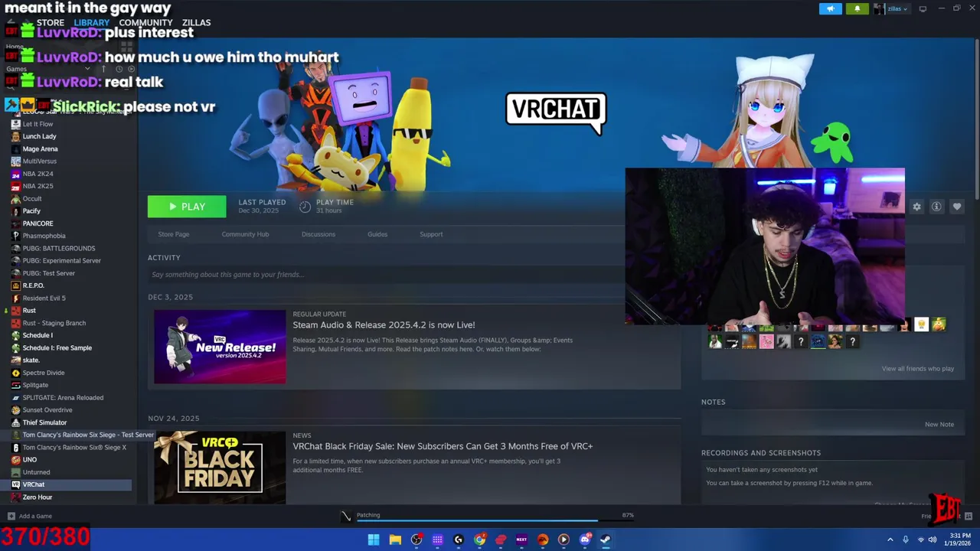Create a New Note
Viewport: 980px width, 551px height.
(939, 424)
